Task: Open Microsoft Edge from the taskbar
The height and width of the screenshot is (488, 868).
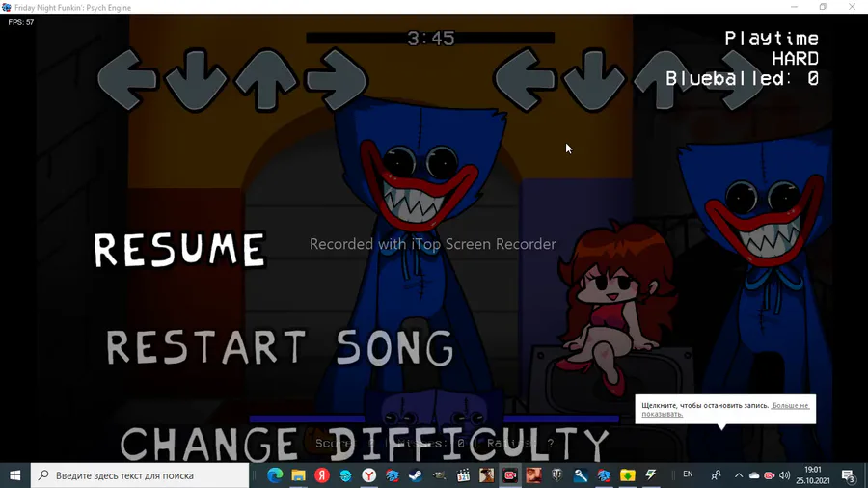Action: click(275, 475)
